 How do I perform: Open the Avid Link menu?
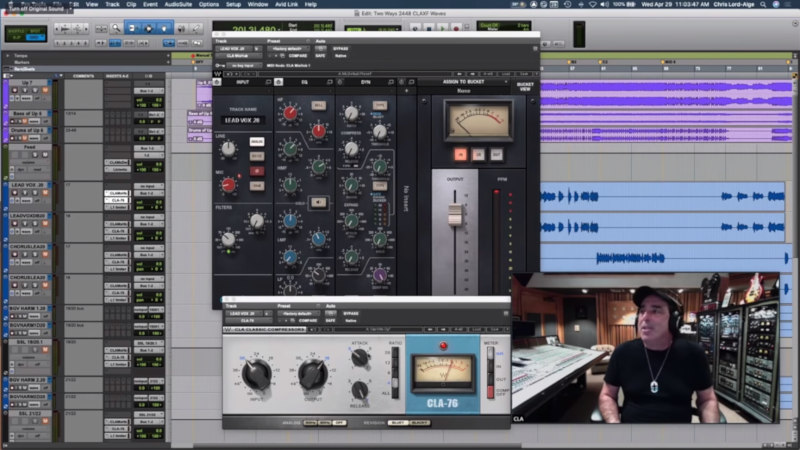pyautogui.click(x=286, y=4)
